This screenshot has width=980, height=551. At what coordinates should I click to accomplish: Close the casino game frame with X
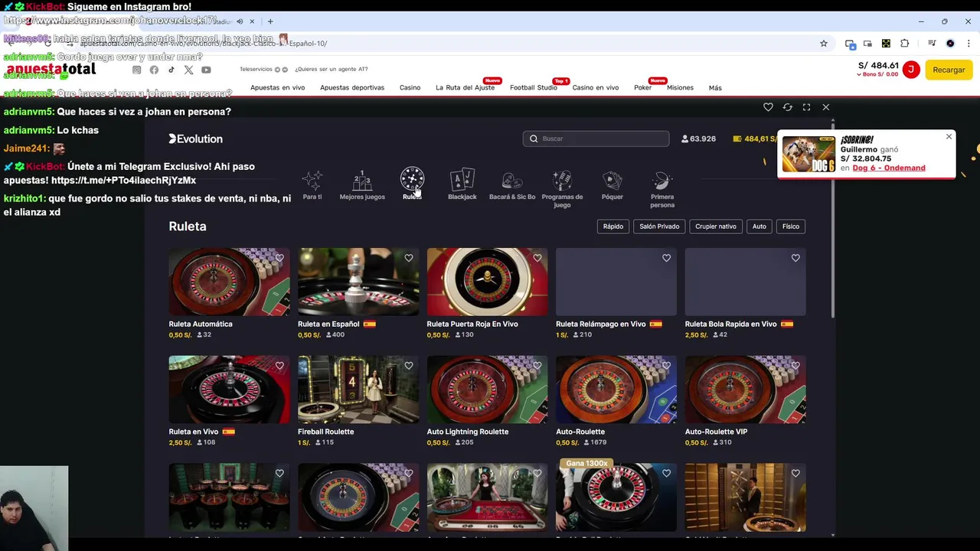tap(825, 107)
